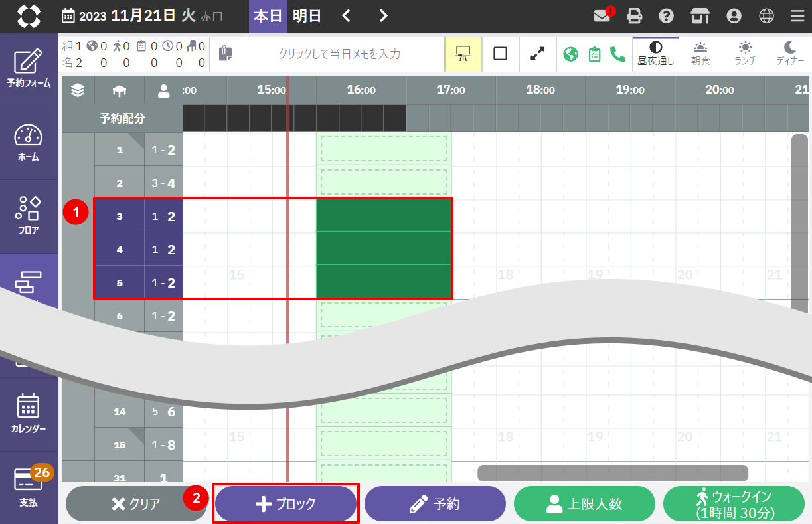The height and width of the screenshot is (524, 812).
Task: Go to next day with right chevron
Action: pyautogui.click(x=383, y=16)
